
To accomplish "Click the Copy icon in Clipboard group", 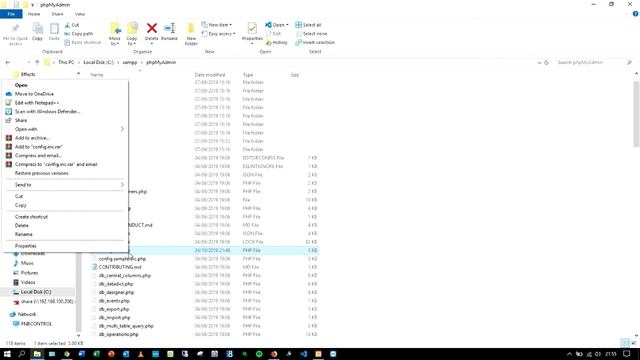I will coord(38,29).
